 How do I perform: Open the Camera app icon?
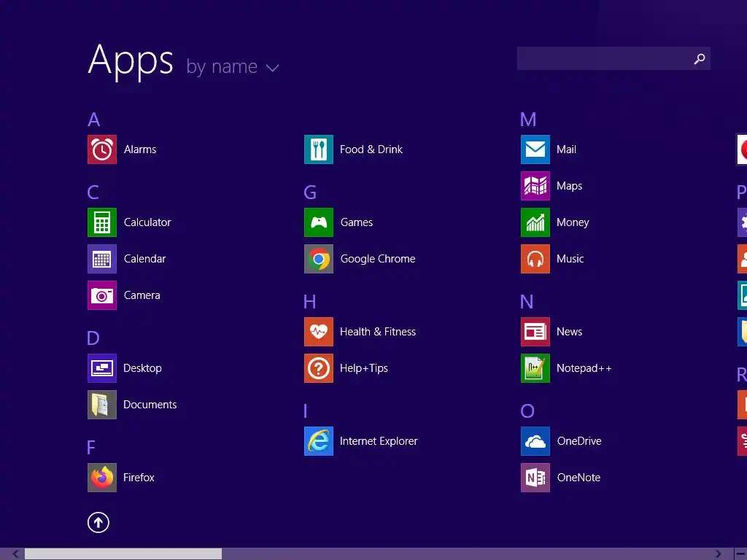coord(102,295)
